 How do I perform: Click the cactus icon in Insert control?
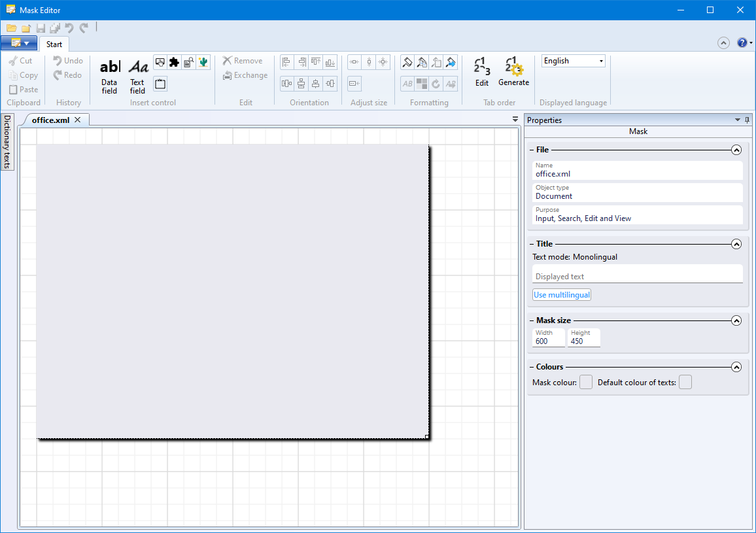coord(203,62)
